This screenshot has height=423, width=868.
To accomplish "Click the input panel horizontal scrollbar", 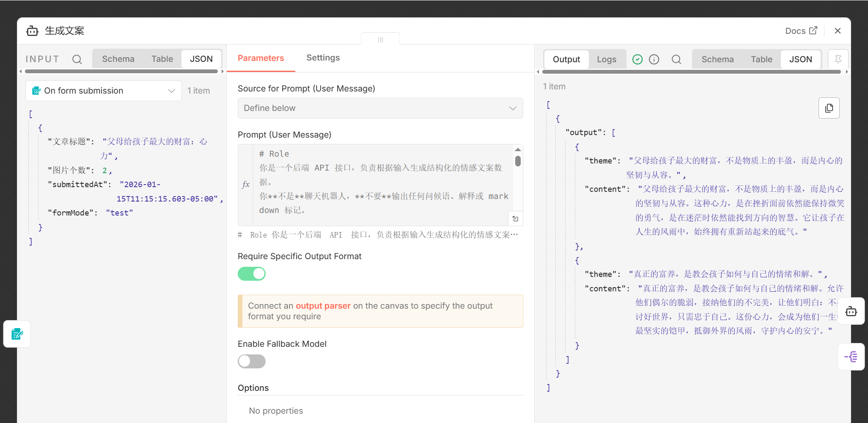I will pyautogui.click(x=121, y=72).
